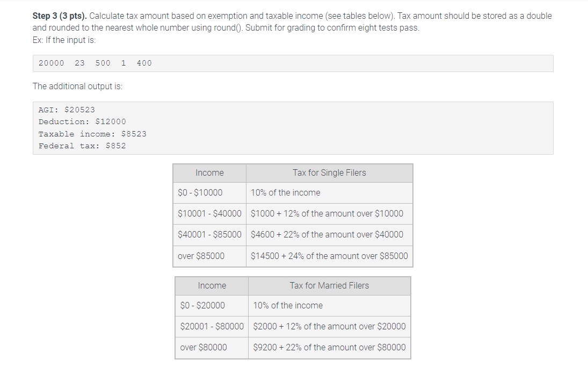The image size is (588, 367).
Task: Click the Income header in single filers table
Action: [209, 173]
